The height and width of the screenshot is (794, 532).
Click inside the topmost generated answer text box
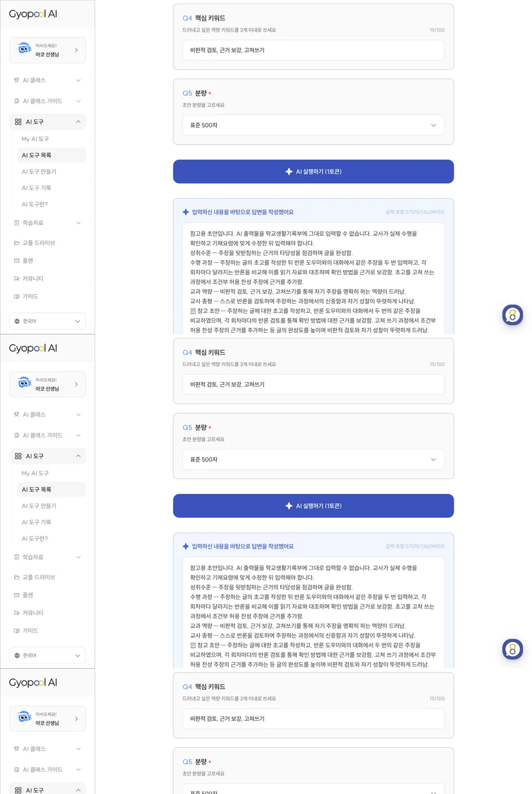point(314,278)
